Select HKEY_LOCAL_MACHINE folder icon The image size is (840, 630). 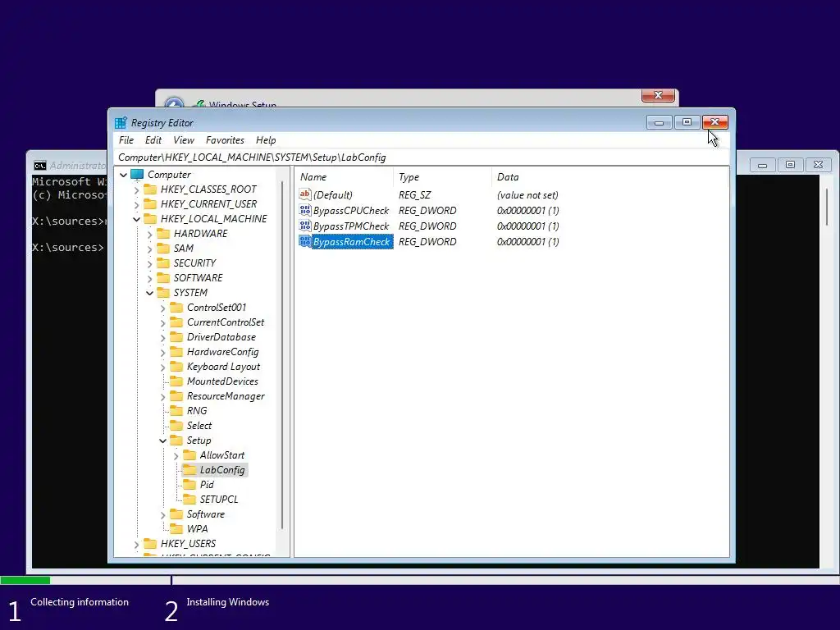coord(150,218)
